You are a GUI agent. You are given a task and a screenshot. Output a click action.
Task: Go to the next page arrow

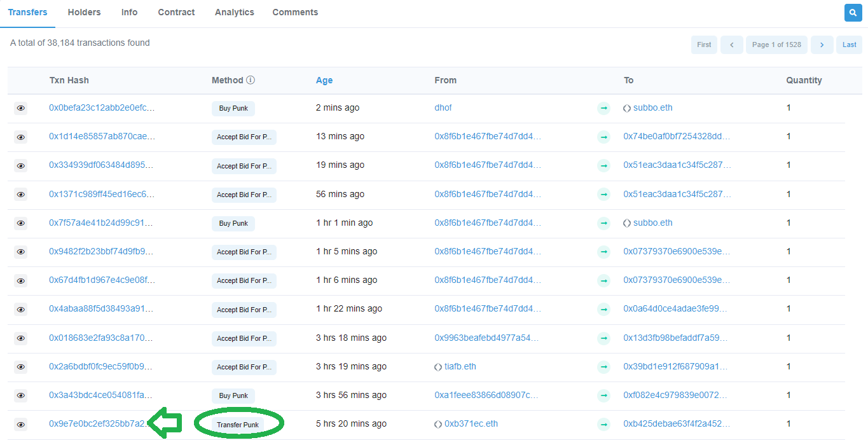822,45
